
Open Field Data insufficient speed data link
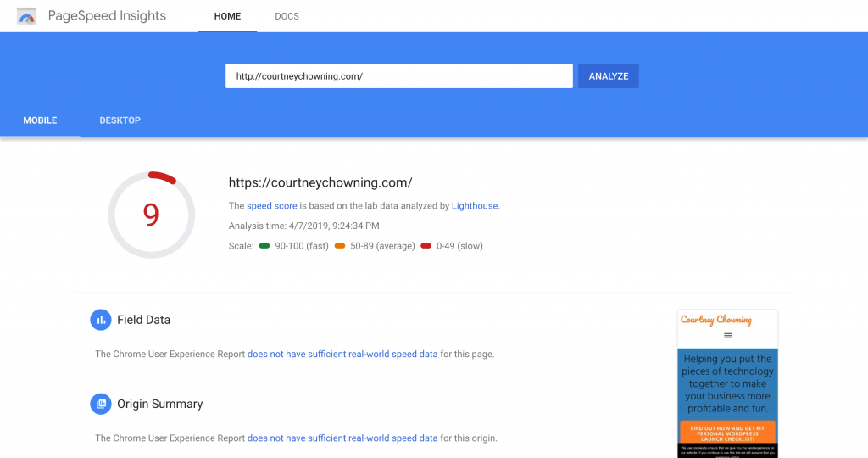(x=342, y=354)
